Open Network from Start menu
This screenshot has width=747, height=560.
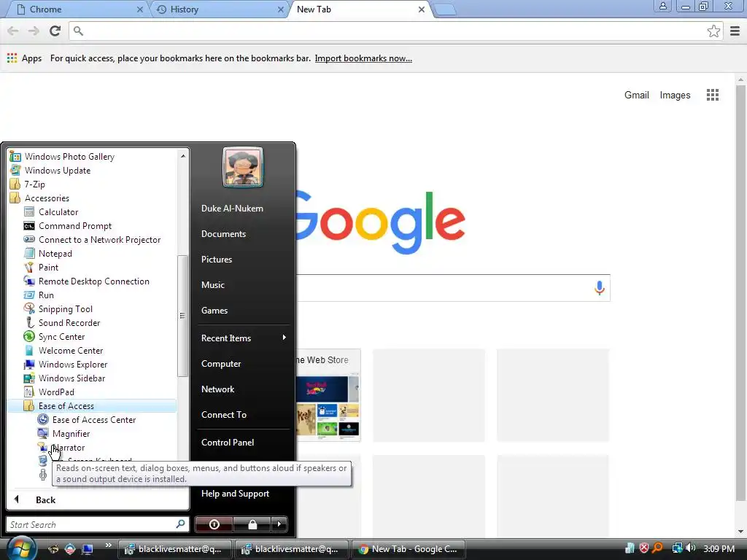pos(217,389)
